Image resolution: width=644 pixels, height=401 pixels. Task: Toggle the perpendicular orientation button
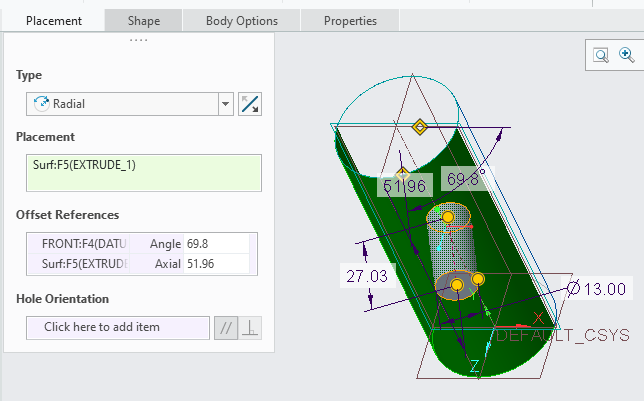(x=250, y=328)
